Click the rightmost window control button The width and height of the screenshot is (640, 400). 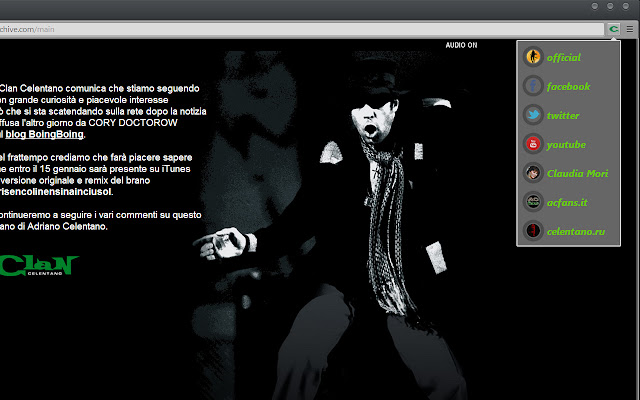[x=625, y=6]
